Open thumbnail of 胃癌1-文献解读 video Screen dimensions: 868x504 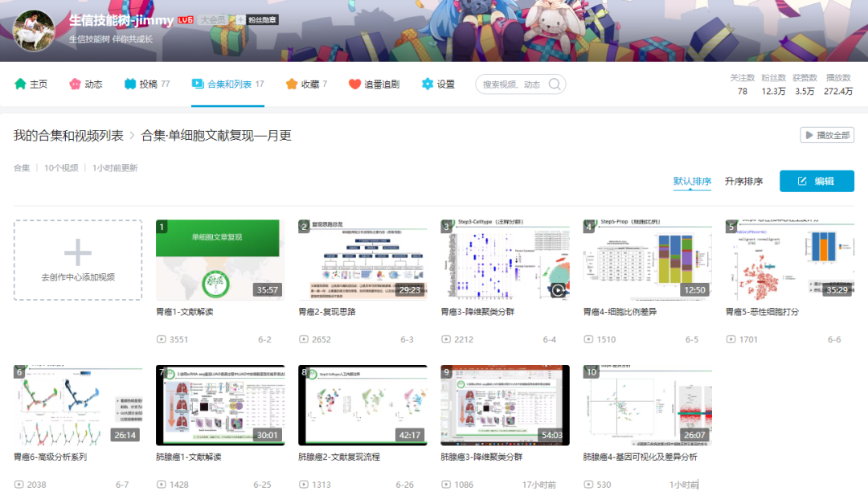click(x=220, y=260)
